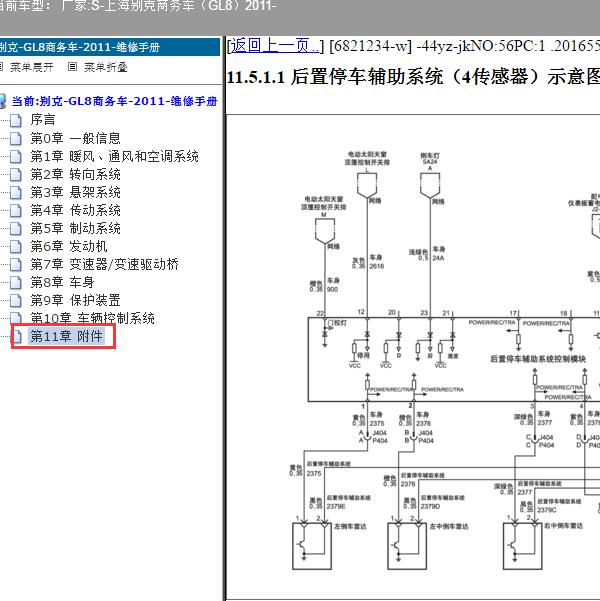
Task: Click the page icon for 第8章 车身
Action: coord(16,282)
